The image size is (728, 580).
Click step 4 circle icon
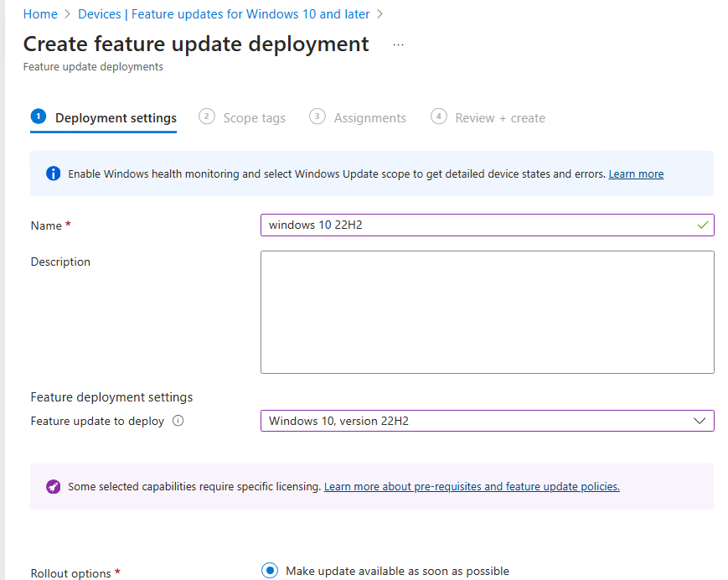pyautogui.click(x=439, y=117)
